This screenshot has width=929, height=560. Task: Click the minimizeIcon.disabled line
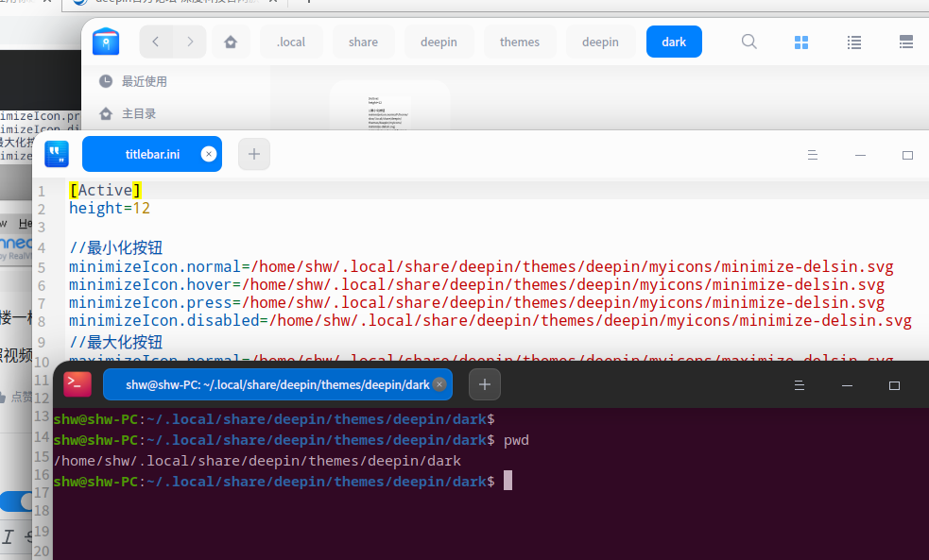click(x=490, y=320)
